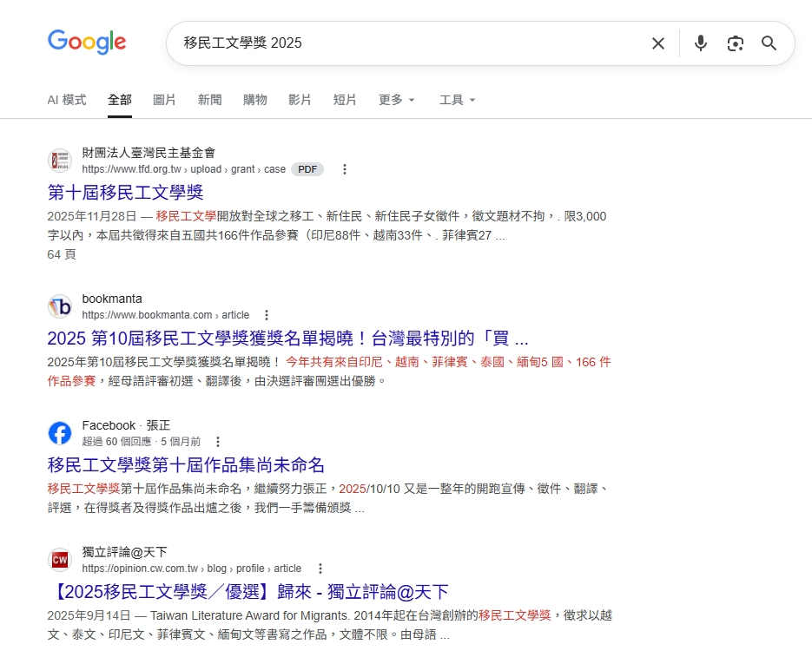This screenshot has width=812, height=664.
Task: Click the 2025年11月28日 date in first snippet
Action: 92,216
